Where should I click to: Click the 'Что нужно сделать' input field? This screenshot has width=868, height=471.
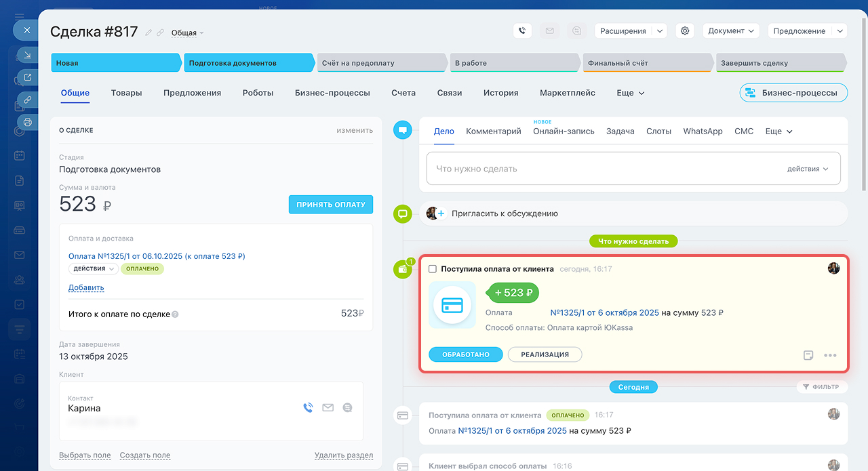pyautogui.click(x=604, y=169)
